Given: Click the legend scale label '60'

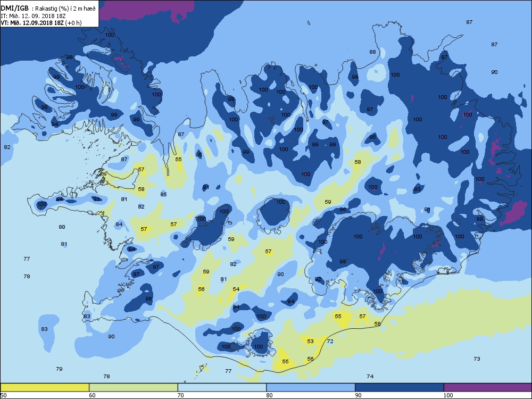Looking at the screenshot, I should (92, 395).
